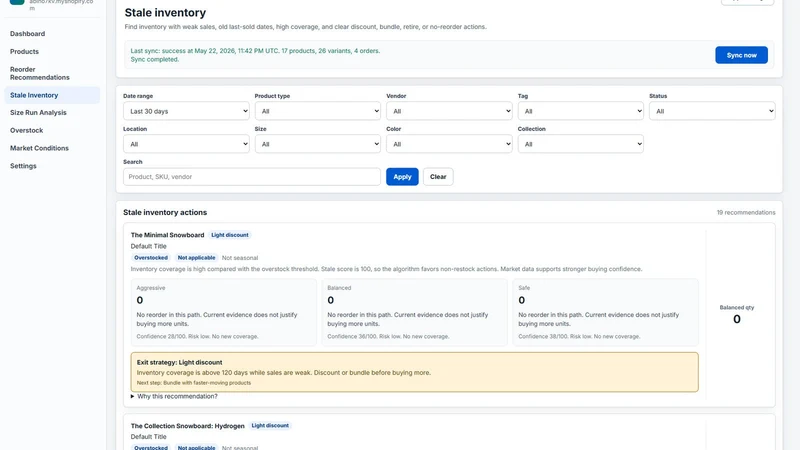The width and height of the screenshot is (800, 450).
Task: Open the Date range dropdown
Action: tap(186, 111)
